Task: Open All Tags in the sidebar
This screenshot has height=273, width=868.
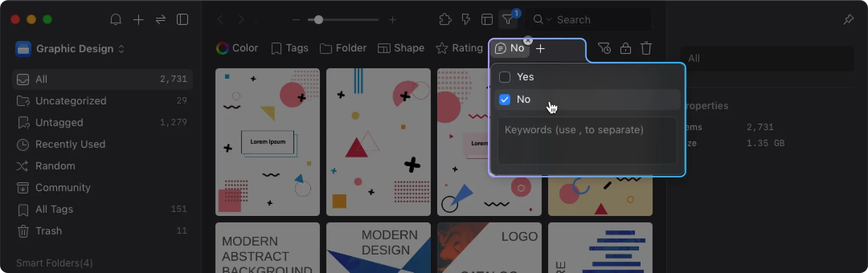Action: coord(103,209)
